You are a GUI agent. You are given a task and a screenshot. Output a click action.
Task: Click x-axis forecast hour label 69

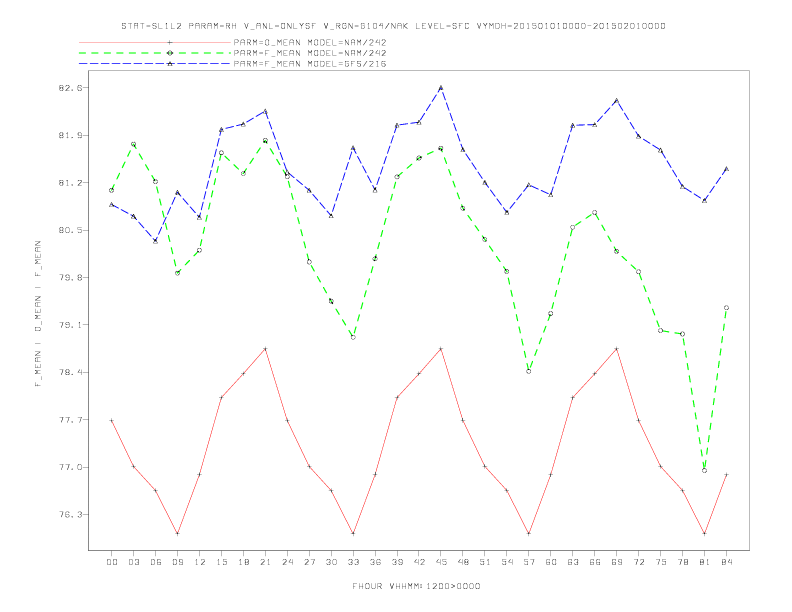pos(617,562)
